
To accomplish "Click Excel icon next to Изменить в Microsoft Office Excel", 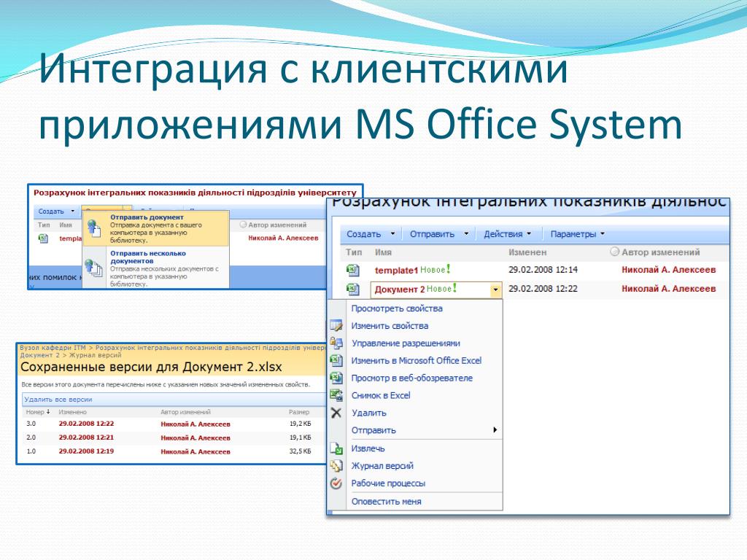I will click(336, 360).
